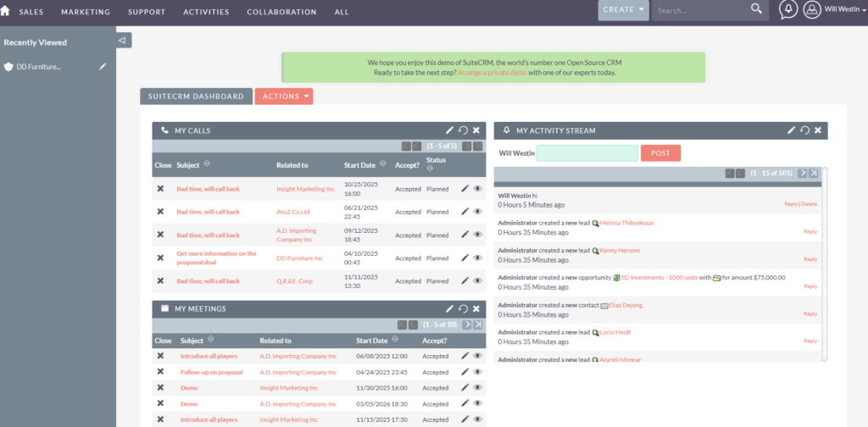Edit DD Furniture from recently viewed
Viewport: 868px width, 427px height.
[x=103, y=66]
